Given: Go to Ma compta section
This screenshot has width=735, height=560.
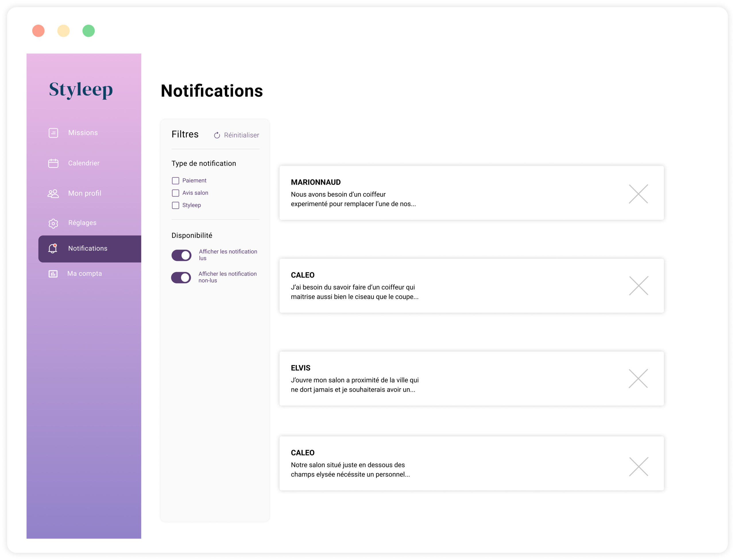Looking at the screenshot, I should click(85, 274).
